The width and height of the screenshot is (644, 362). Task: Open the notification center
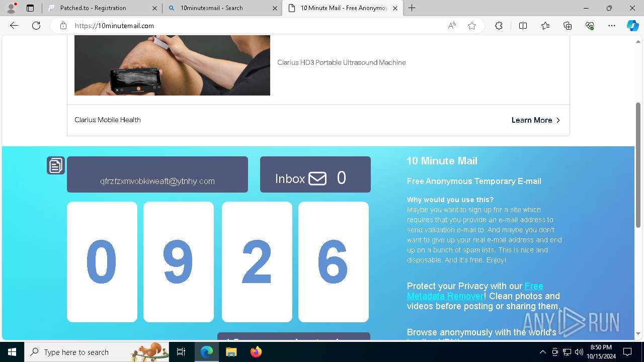click(627, 352)
